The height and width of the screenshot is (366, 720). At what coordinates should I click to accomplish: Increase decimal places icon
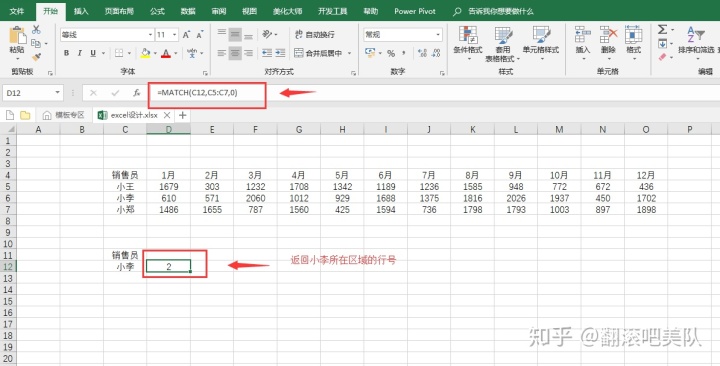click(x=423, y=53)
